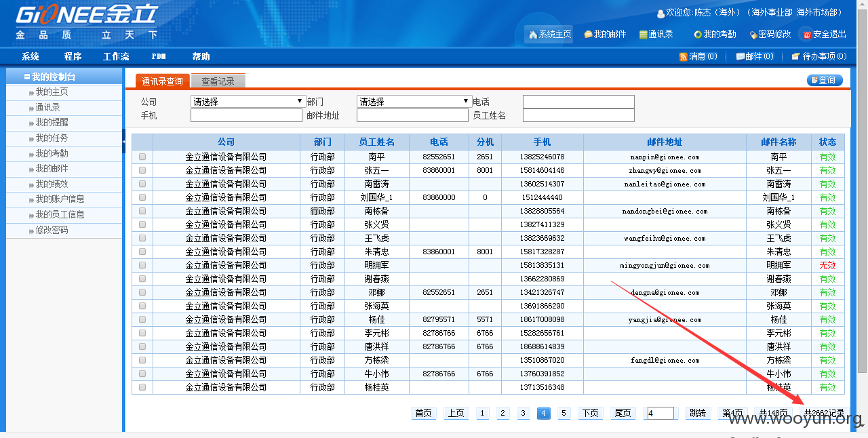
Task: Open 我的账户信息 in sidebar
Action: [60, 199]
